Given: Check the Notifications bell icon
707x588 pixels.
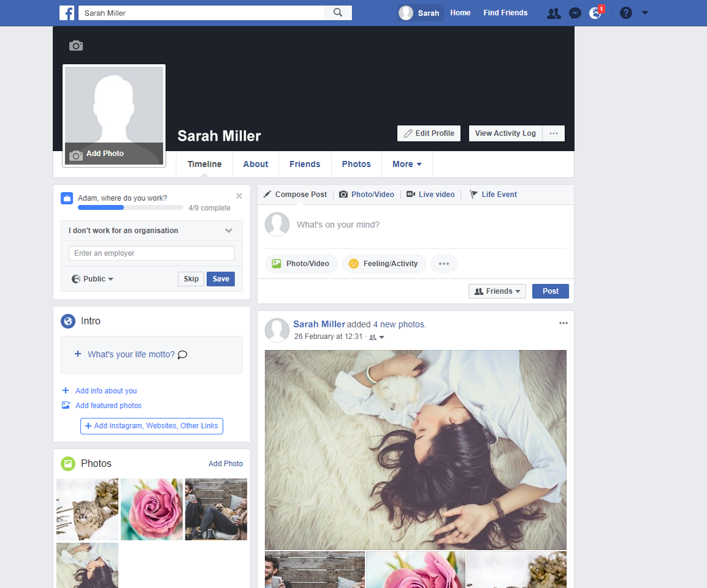Looking at the screenshot, I should (x=595, y=12).
